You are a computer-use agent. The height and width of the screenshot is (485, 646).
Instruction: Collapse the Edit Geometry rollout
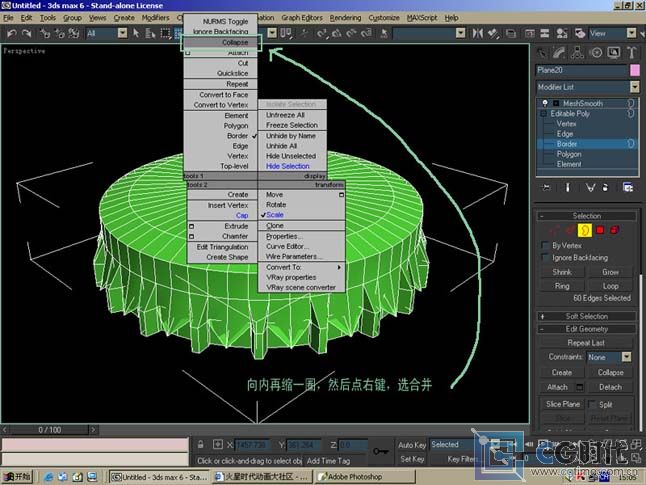point(586,329)
